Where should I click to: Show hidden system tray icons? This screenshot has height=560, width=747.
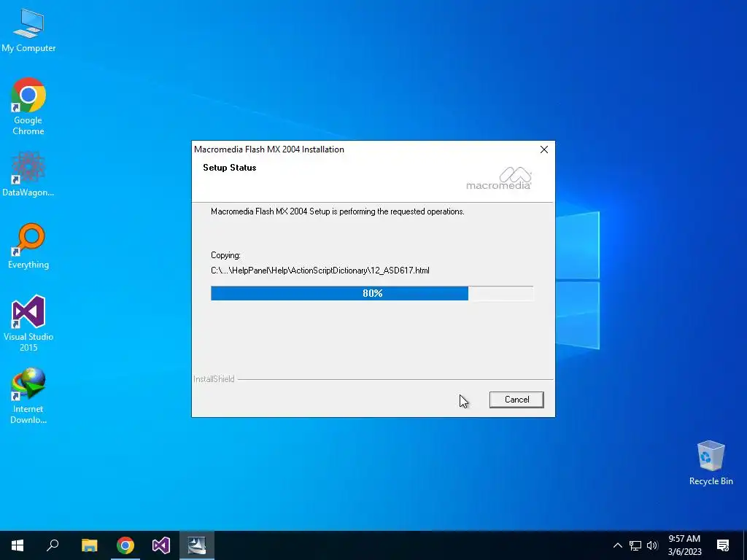click(x=617, y=545)
